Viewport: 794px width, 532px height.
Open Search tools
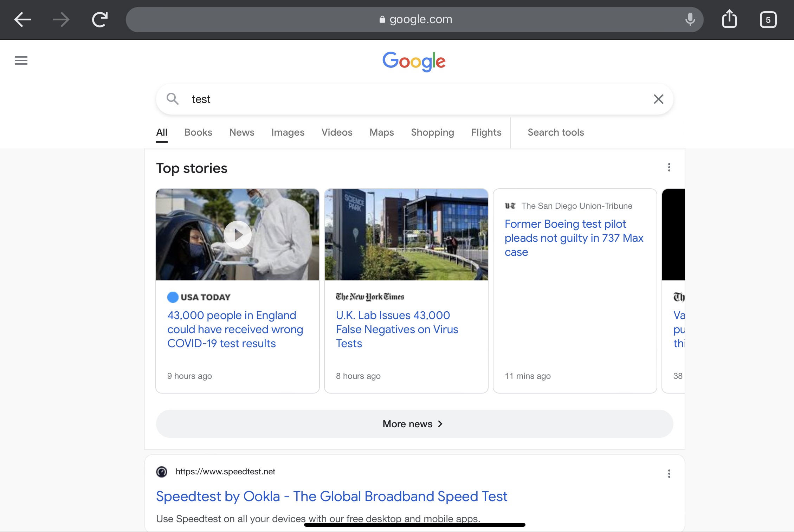pyautogui.click(x=556, y=132)
